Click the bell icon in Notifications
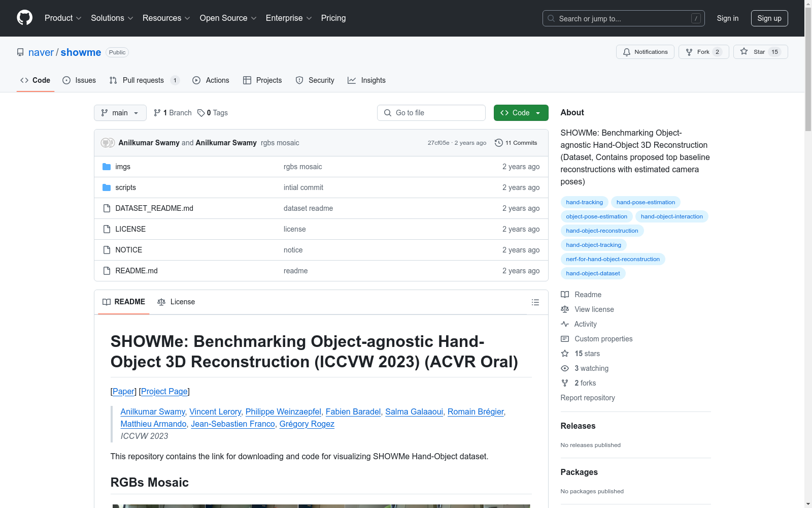This screenshot has width=812, height=508. pyautogui.click(x=627, y=52)
